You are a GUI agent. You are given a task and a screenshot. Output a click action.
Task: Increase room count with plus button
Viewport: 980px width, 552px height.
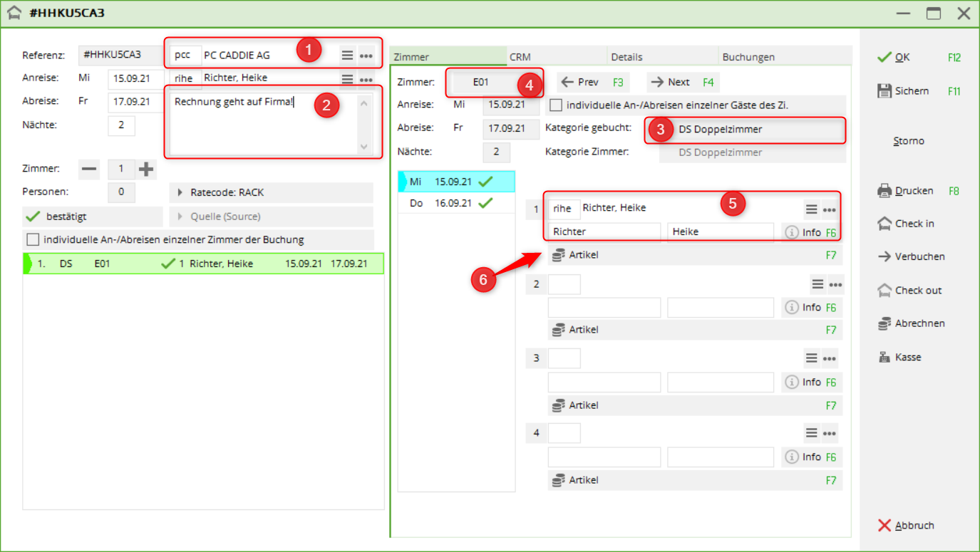click(x=146, y=170)
